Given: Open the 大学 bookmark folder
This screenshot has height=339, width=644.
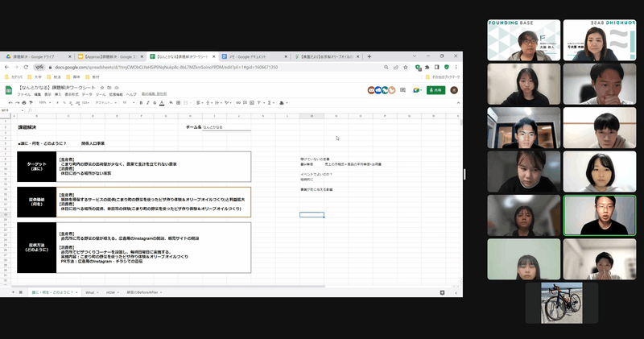Looking at the screenshot, I should click(x=35, y=76).
